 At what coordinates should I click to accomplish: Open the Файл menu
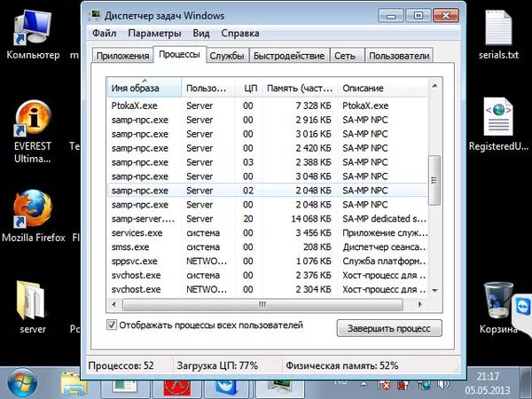click(104, 34)
